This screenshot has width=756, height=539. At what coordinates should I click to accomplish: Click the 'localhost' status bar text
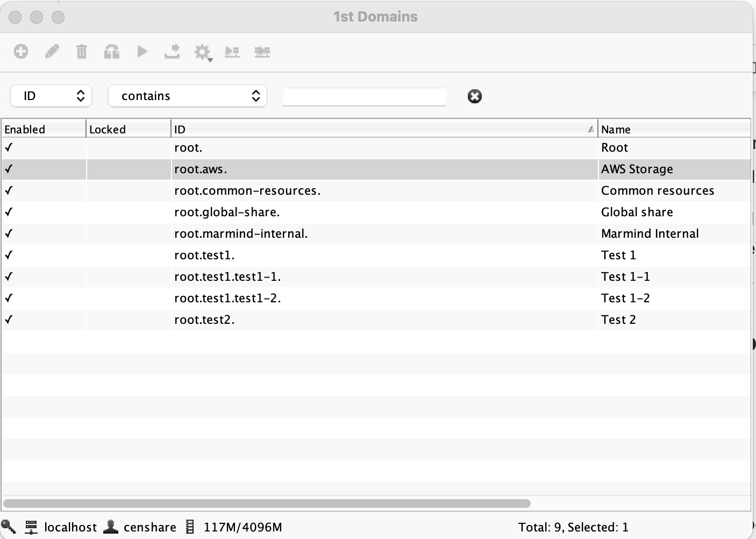coord(70,527)
